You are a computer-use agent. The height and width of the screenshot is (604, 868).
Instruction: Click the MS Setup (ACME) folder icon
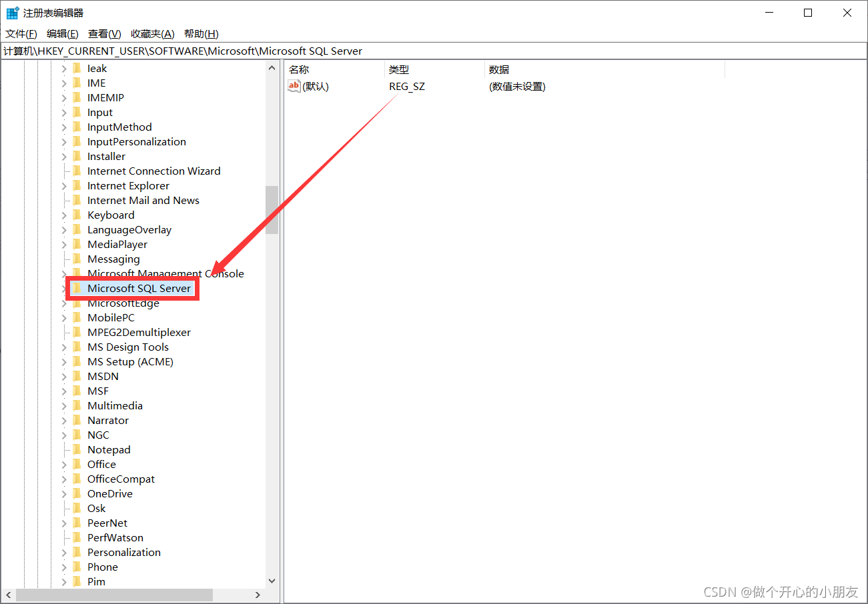click(77, 361)
